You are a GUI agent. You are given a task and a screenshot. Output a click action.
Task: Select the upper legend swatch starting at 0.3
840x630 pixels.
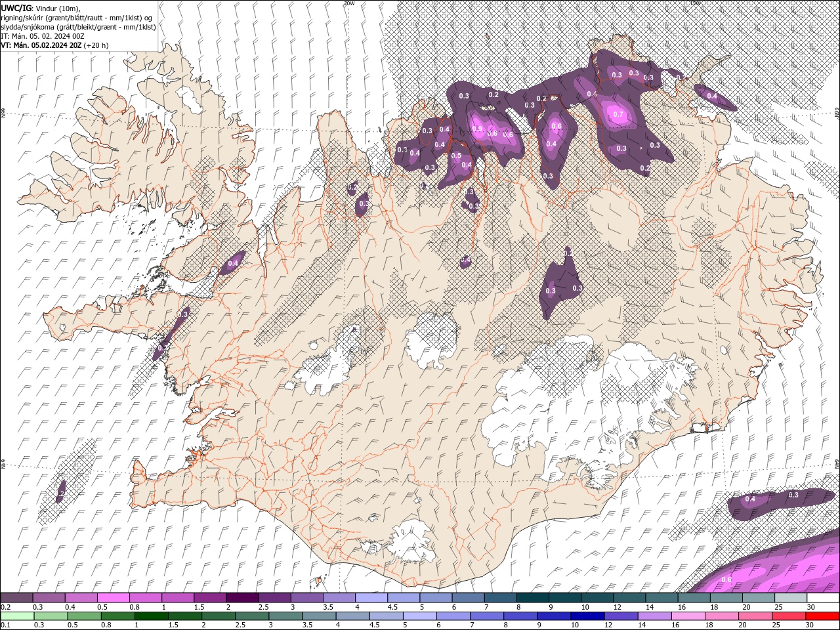tap(49, 598)
